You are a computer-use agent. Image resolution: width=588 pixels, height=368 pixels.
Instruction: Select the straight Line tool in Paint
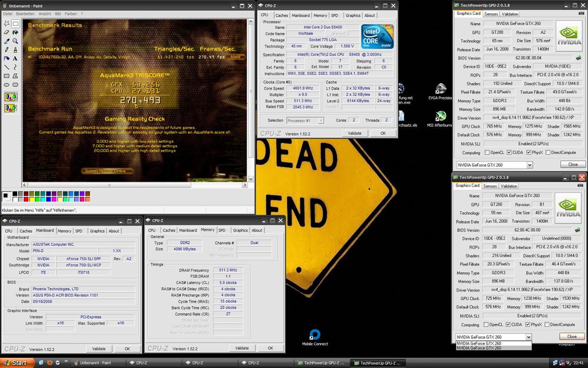click(7, 67)
